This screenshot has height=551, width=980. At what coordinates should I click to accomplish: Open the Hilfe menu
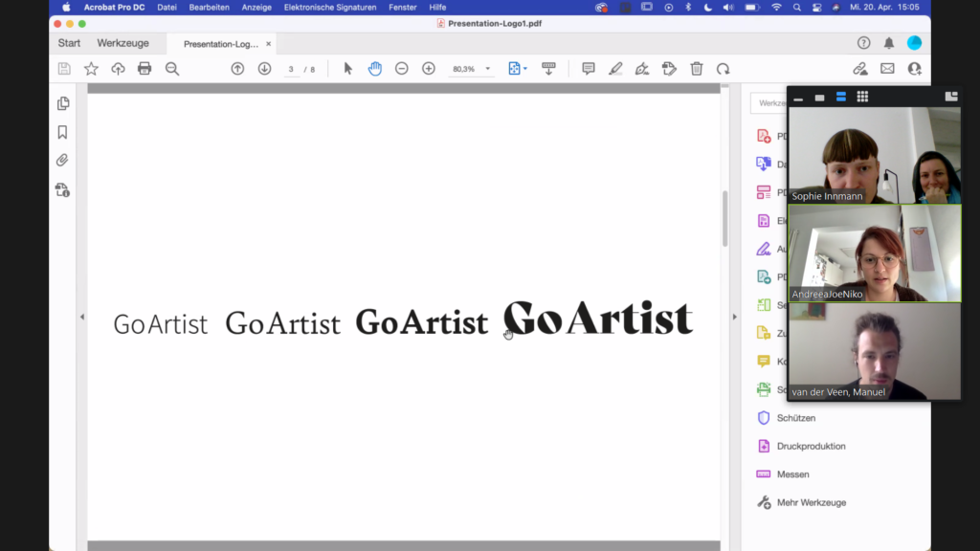point(437,8)
